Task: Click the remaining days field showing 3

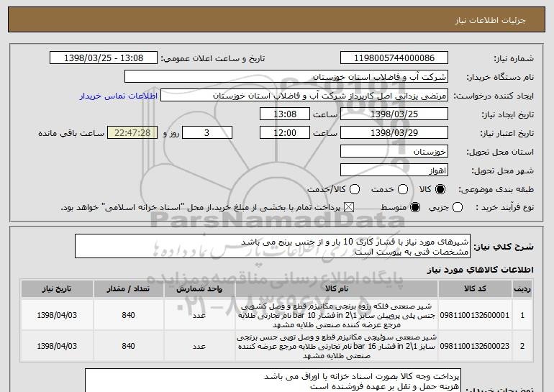Action: click(207, 133)
